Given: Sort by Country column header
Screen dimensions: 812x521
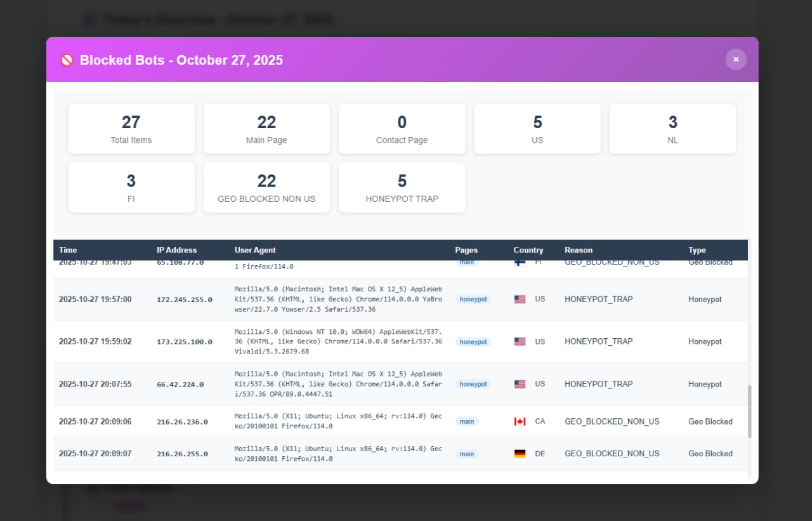Looking at the screenshot, I should (x=528, y=250).
